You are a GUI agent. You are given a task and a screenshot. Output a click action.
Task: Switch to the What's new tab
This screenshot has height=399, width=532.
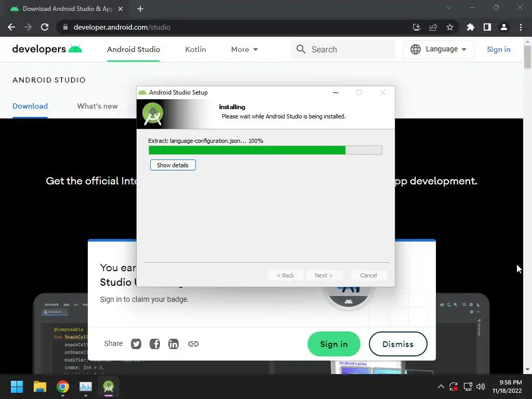coord(97,106)
